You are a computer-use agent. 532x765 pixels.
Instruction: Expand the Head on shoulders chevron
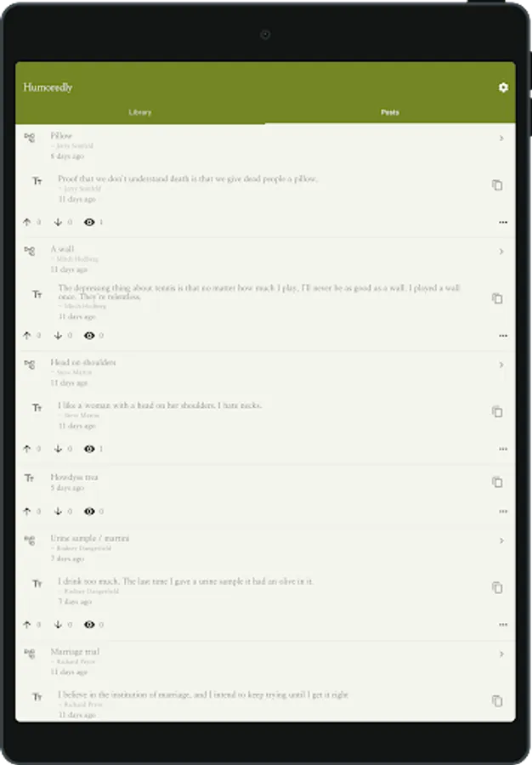coord(501,365)
